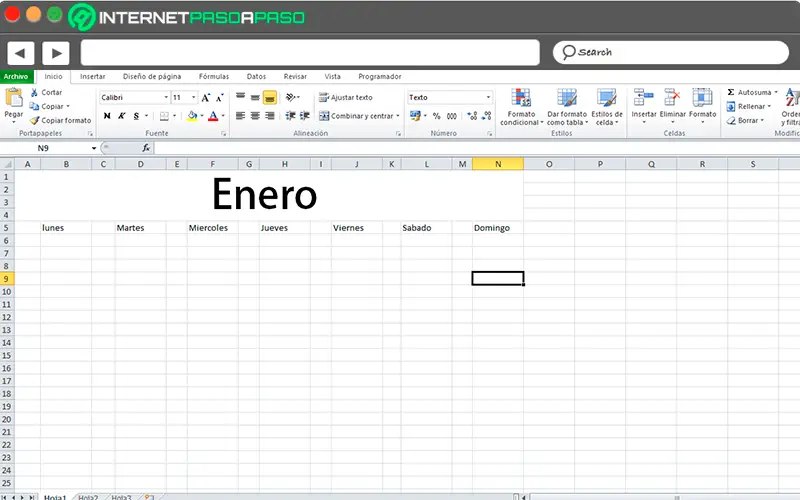Click the browser address bar

coord(310,53)
